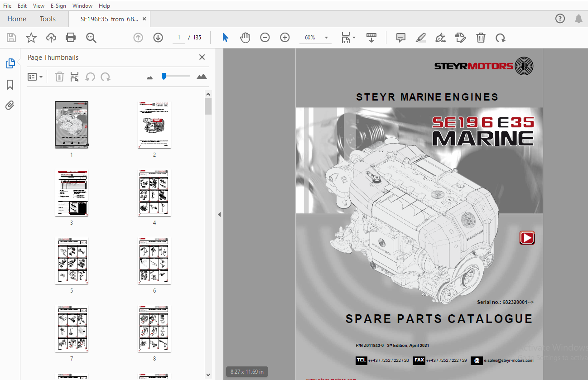
Task: Zoom in with the plus icon
Action: point(285,38)
